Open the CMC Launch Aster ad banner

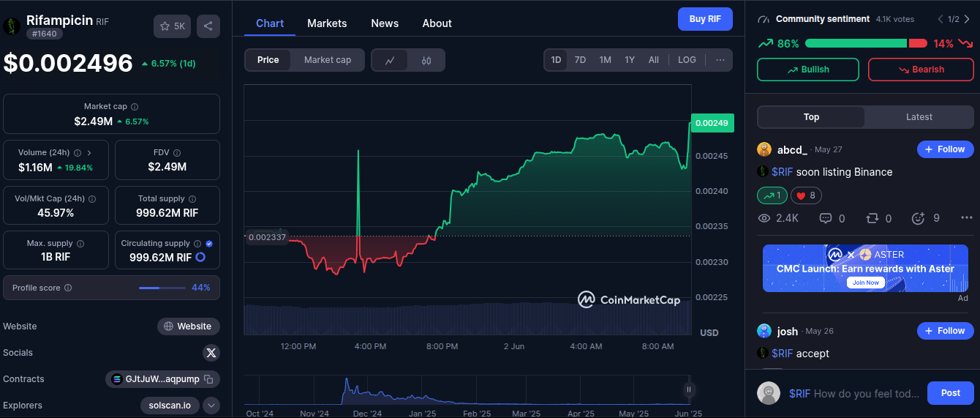pyautogui.click(x=865, y=268)
